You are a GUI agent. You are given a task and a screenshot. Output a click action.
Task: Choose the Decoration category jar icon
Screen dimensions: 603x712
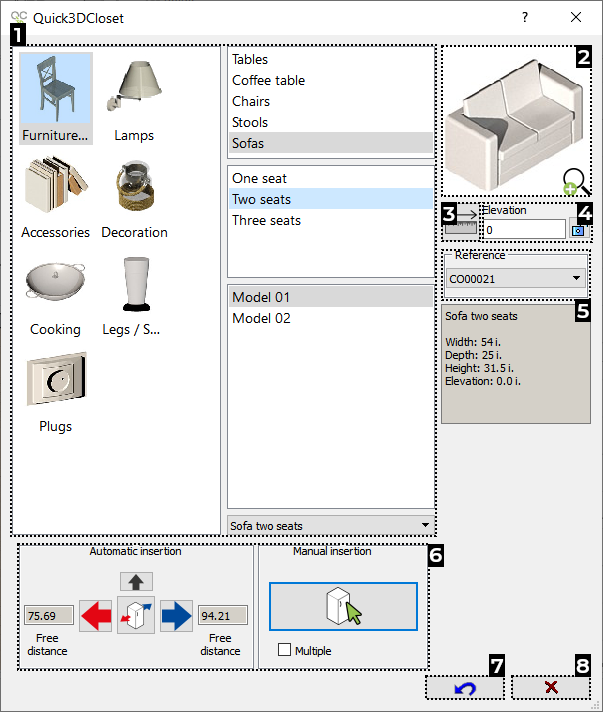[x=134, y=184]
